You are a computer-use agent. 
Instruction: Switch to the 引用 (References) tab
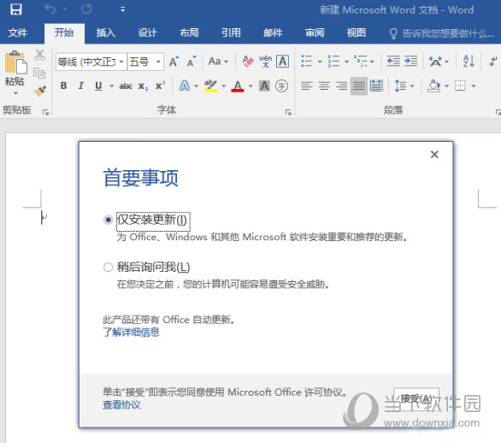[231, 32]
